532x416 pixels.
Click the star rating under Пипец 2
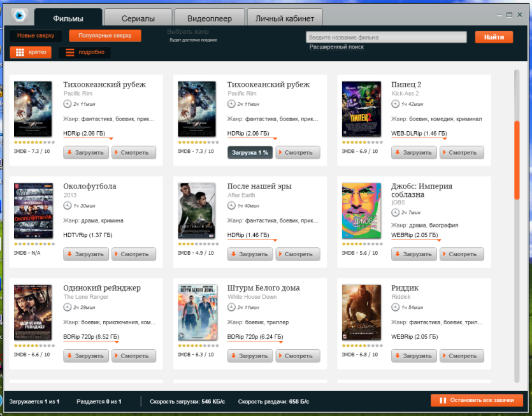tap(363, 142)
